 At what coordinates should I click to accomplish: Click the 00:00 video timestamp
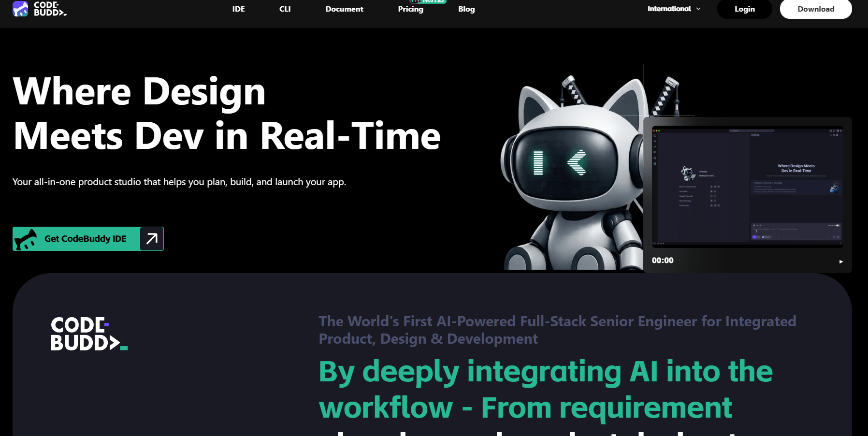pyautogui.click(x=663, y=261)
